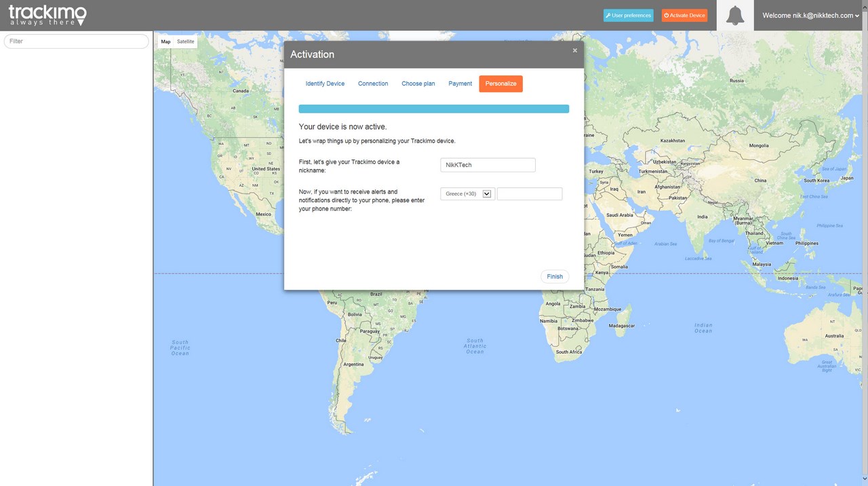The height and width of the screenshot is (486, 868).
Task: Click the notification bell icon
Action: (735, 16)
